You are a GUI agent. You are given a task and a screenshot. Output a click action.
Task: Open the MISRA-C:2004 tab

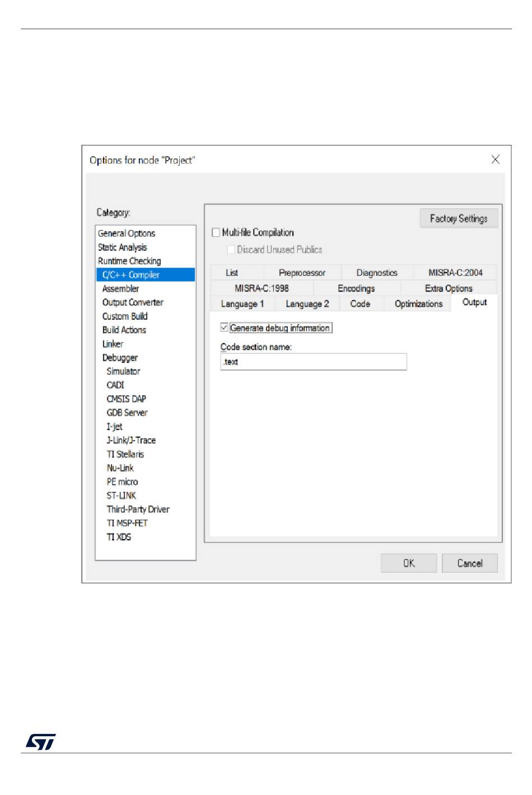[x=455, y=273]
